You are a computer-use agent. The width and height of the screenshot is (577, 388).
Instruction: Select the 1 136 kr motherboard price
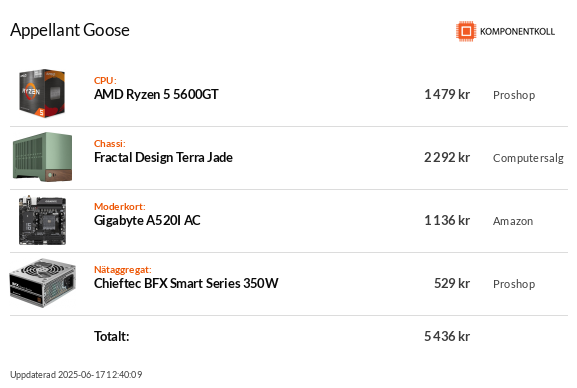447,221
